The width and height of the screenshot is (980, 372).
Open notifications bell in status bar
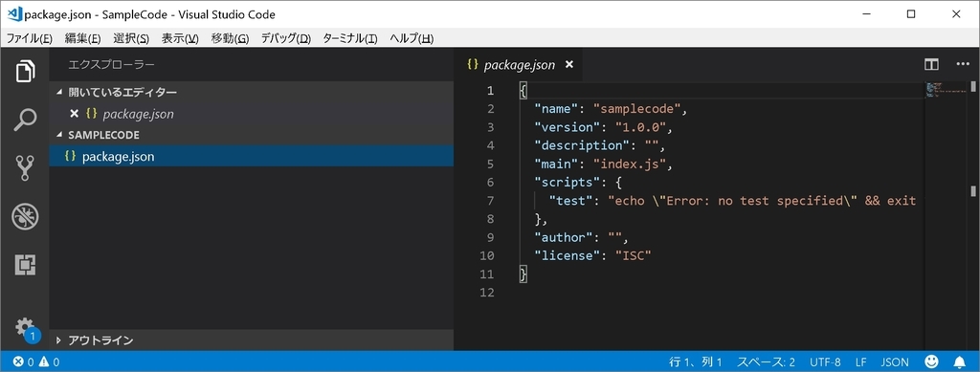tap(959, 361)
